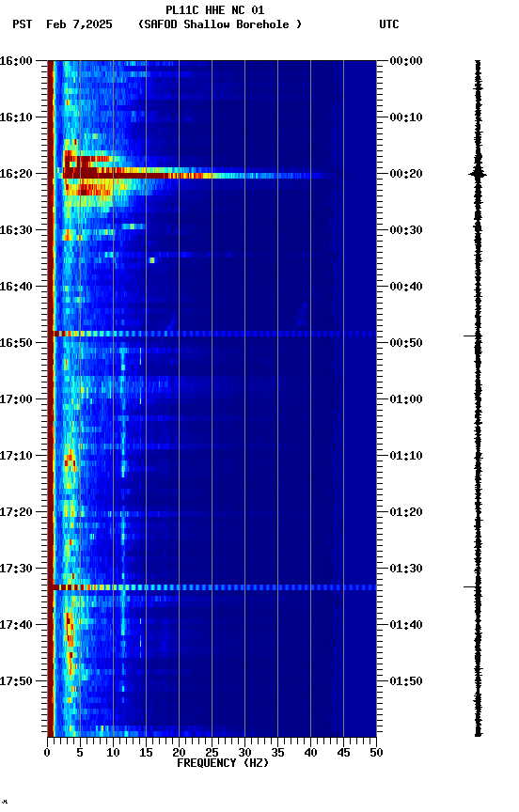Click the FREQUENCY (HZ) axis title

pos(223,763)
